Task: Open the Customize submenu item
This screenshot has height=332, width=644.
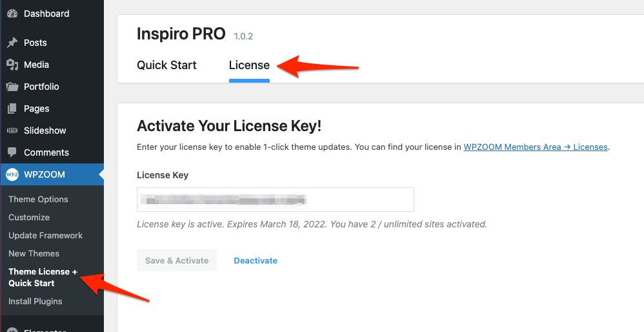Action: [x=29, y=218]
